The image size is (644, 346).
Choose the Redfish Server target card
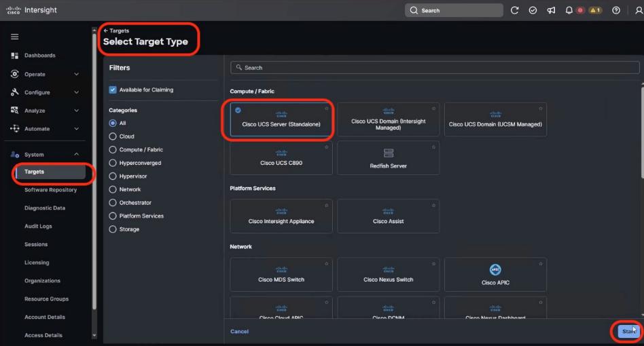coord(388,158)
